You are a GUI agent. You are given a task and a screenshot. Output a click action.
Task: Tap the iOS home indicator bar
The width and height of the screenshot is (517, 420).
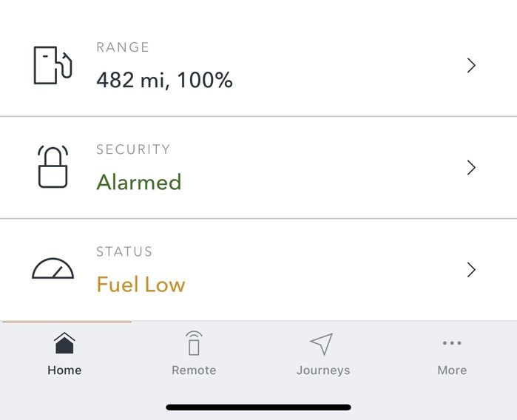coord(259,407)
